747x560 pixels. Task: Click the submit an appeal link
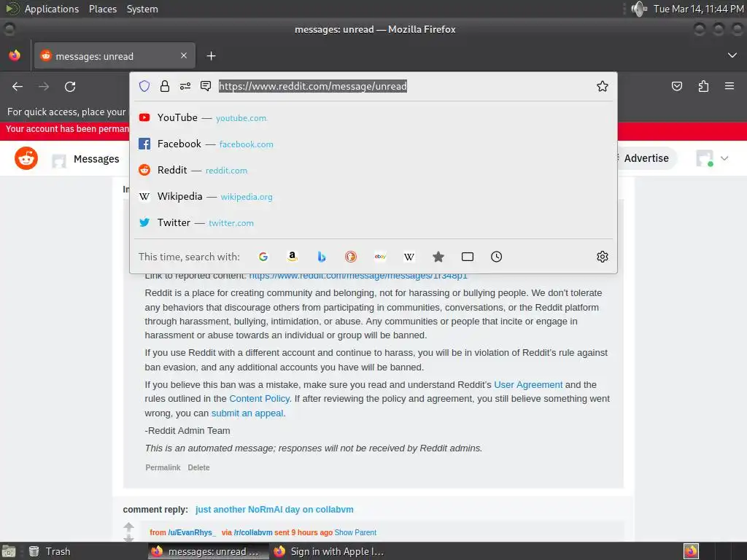pos(247,413)
